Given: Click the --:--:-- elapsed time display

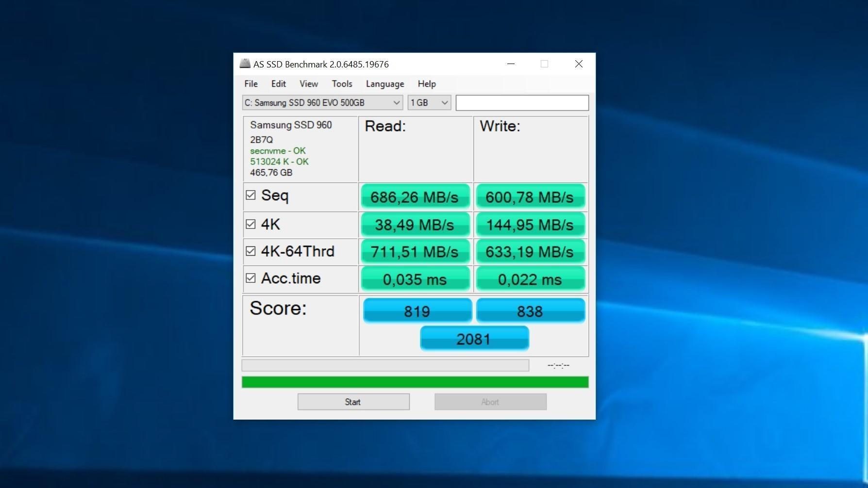Looking at the screenshot, I should [558, 365].
